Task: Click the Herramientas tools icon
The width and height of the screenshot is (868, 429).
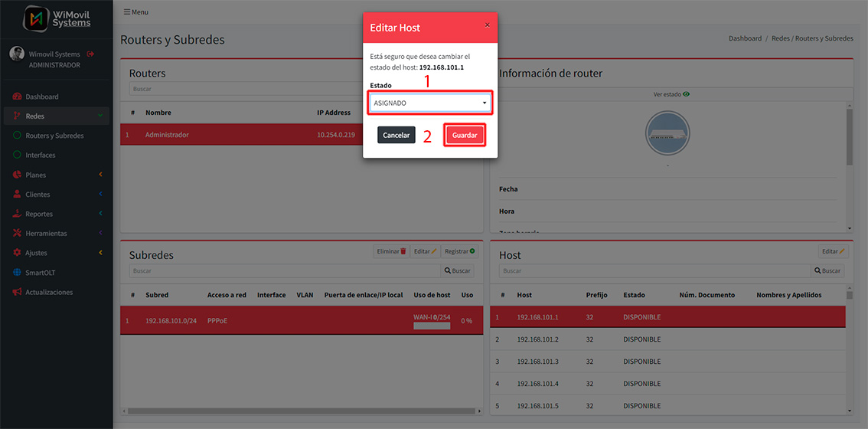Action: click(x=17, y=234)
